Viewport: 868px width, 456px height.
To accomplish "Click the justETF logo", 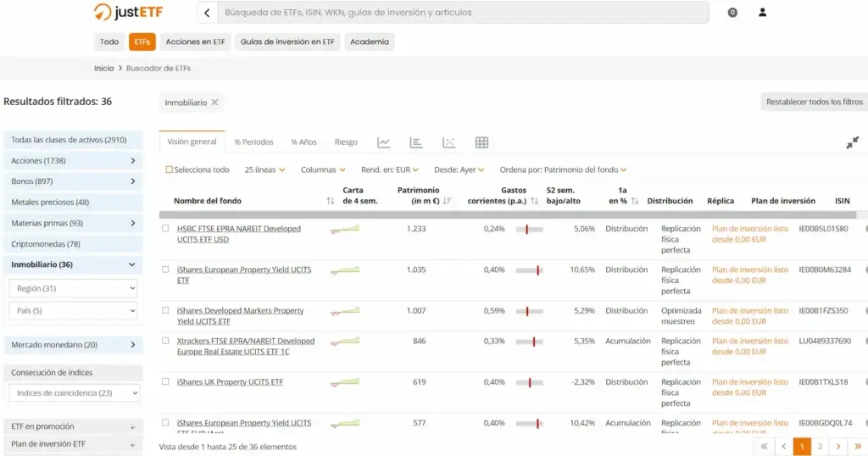I will click(129, 12).
